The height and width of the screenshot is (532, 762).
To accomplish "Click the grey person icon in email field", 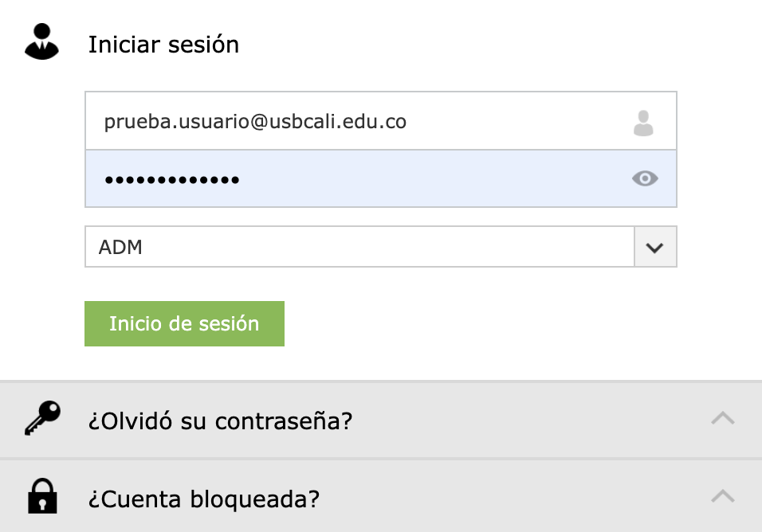I will (x=643, y=123).
